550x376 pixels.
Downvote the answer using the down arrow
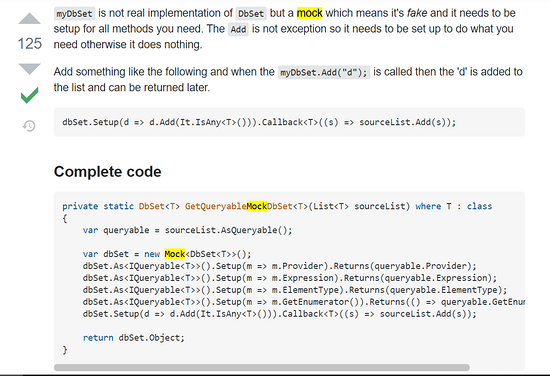click(29, 69)
